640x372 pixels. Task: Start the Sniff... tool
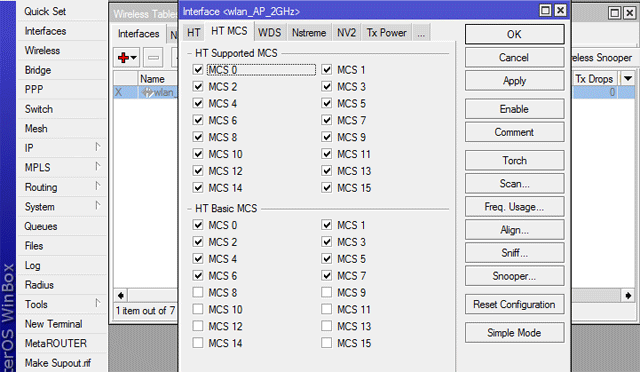pyautogui.click(x=514, y=253)
